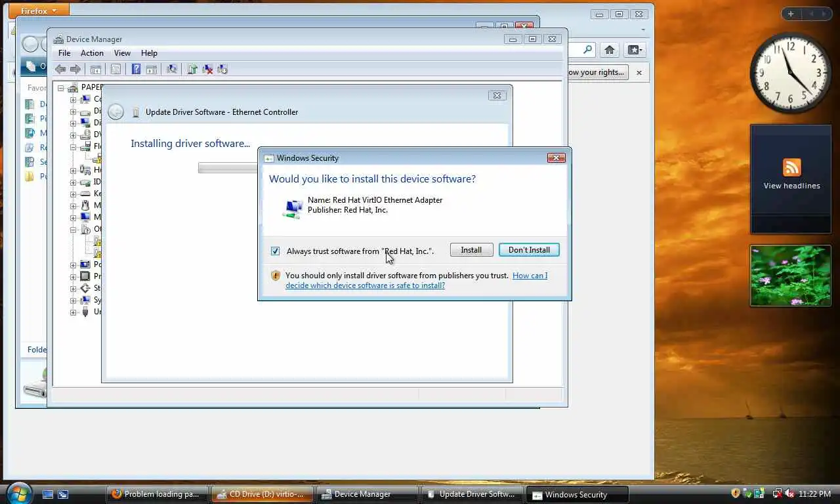Switch to Update Driver Software taskbar button
This screenshot has width=840, height=504.
coord(472,494)
